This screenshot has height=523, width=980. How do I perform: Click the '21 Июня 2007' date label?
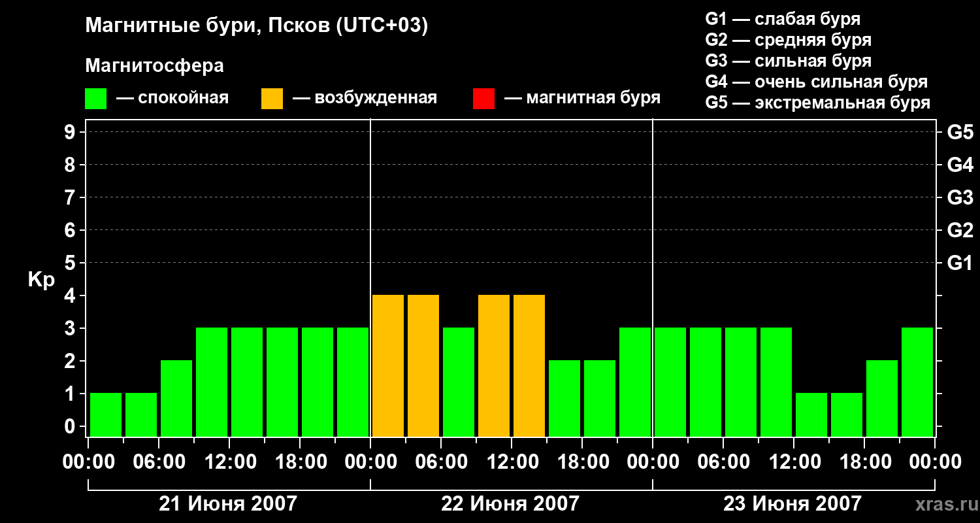(x=229, y=504)
